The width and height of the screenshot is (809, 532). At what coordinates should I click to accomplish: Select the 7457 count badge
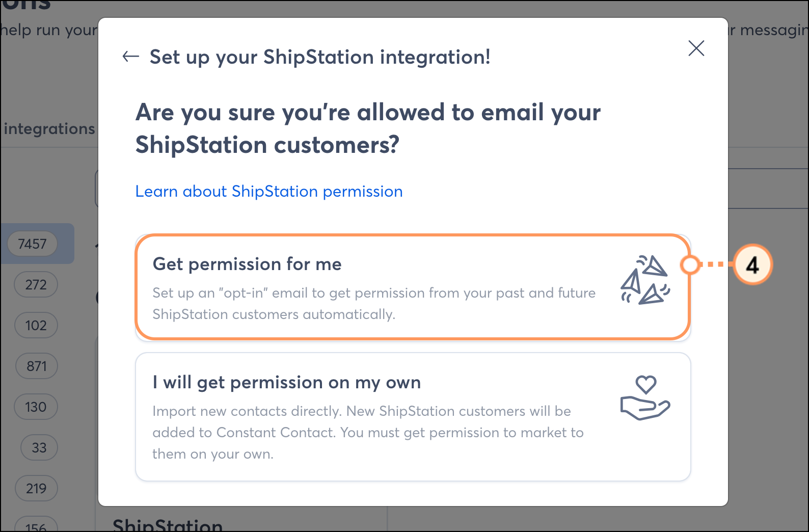click(32, 244)
